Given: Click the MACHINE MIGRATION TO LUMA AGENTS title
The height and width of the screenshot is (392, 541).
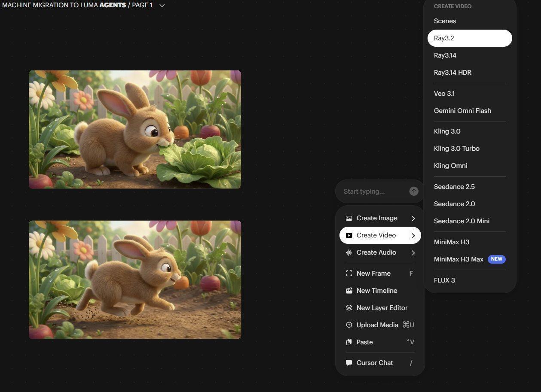Looking at the screenshot, I should tap(64, 6).
